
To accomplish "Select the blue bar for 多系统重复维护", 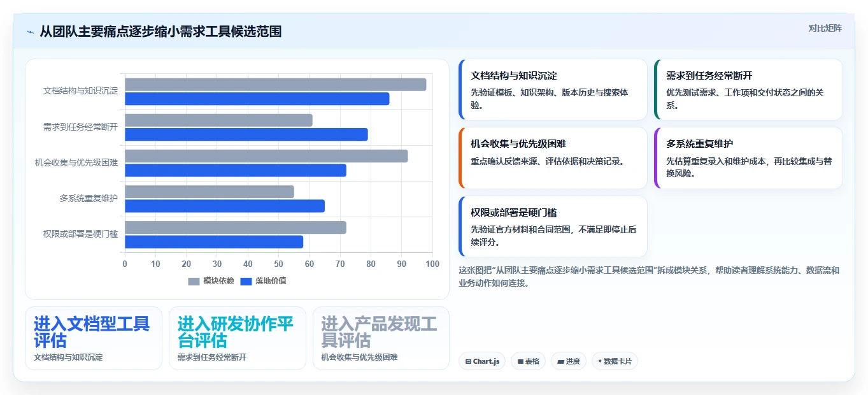I will (225, 206).
